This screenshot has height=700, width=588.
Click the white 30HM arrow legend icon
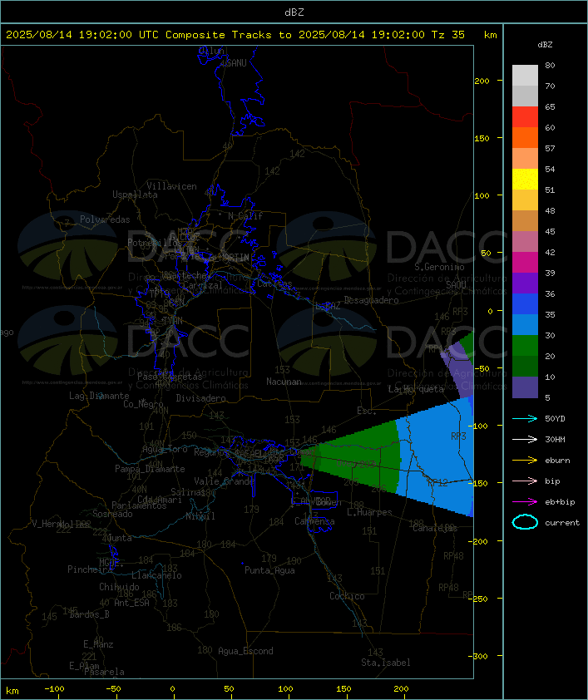(x=525, y=439)
